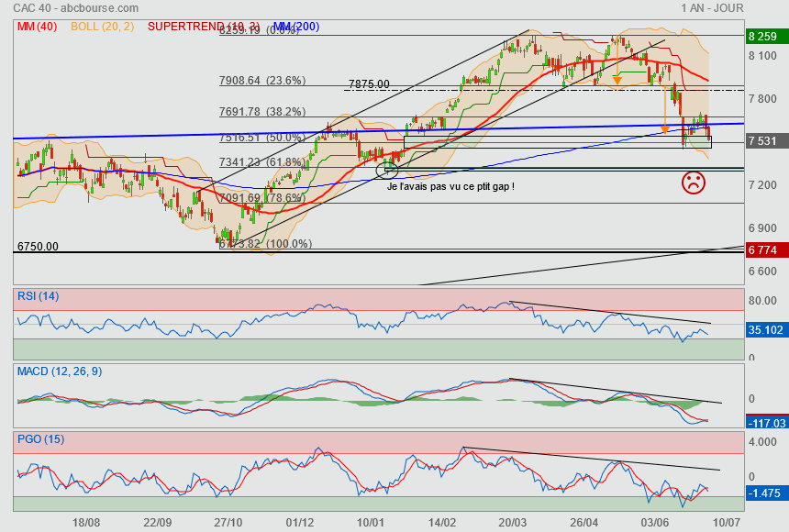Click the 4.000 PGO axis value
789x532 pixels.
coord(762,442)
